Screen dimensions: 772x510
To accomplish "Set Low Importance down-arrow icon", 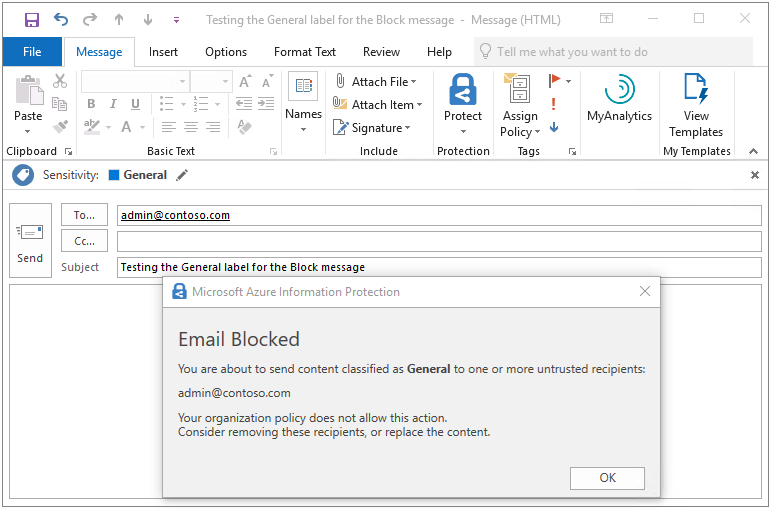I will click(x=554, y=127).
